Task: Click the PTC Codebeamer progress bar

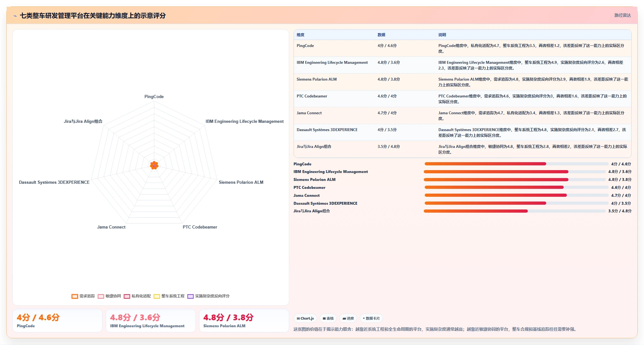Action: tap(516, 188)
